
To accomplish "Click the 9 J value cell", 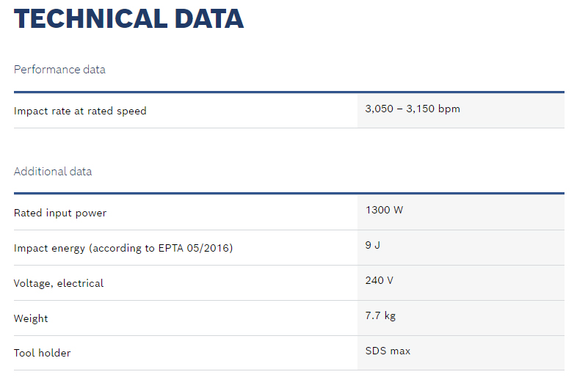I will click(x=461, y=248).
